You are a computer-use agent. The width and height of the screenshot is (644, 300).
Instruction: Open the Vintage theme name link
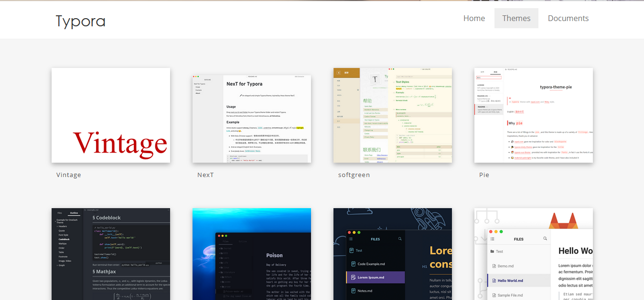[69, 175]
